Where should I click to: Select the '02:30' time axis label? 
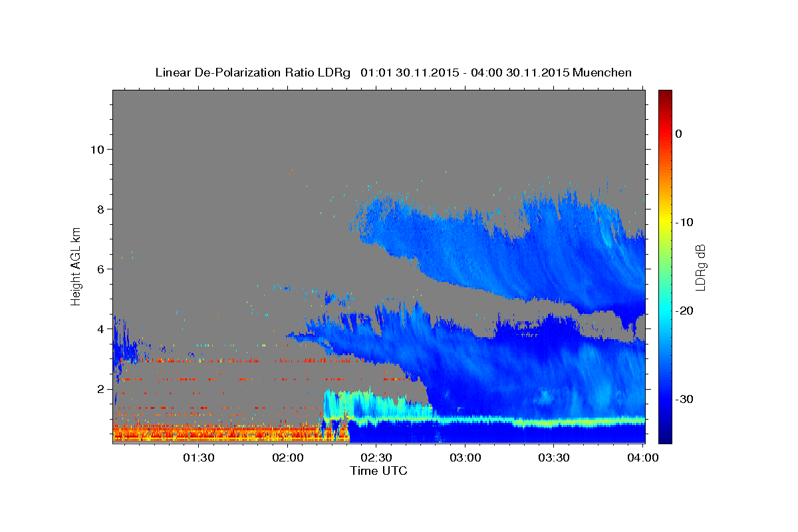tap(376, 458)
